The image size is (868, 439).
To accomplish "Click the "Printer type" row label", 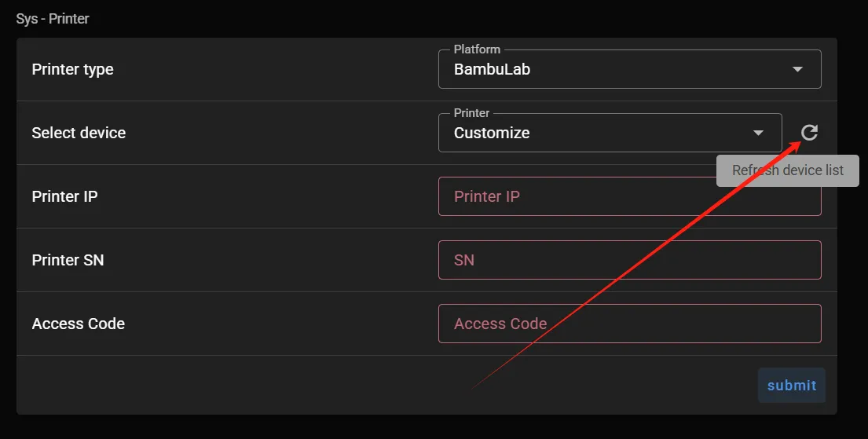I will point(72,70).
